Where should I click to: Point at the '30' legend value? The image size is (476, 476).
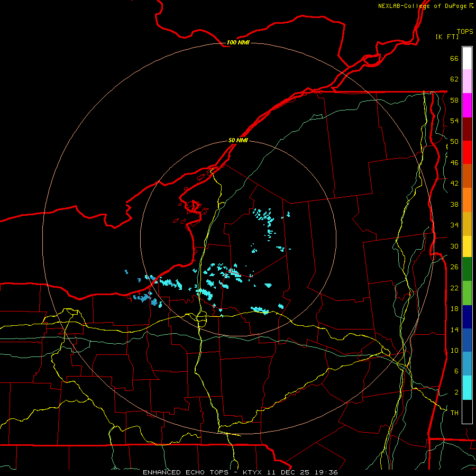point(454,246)
